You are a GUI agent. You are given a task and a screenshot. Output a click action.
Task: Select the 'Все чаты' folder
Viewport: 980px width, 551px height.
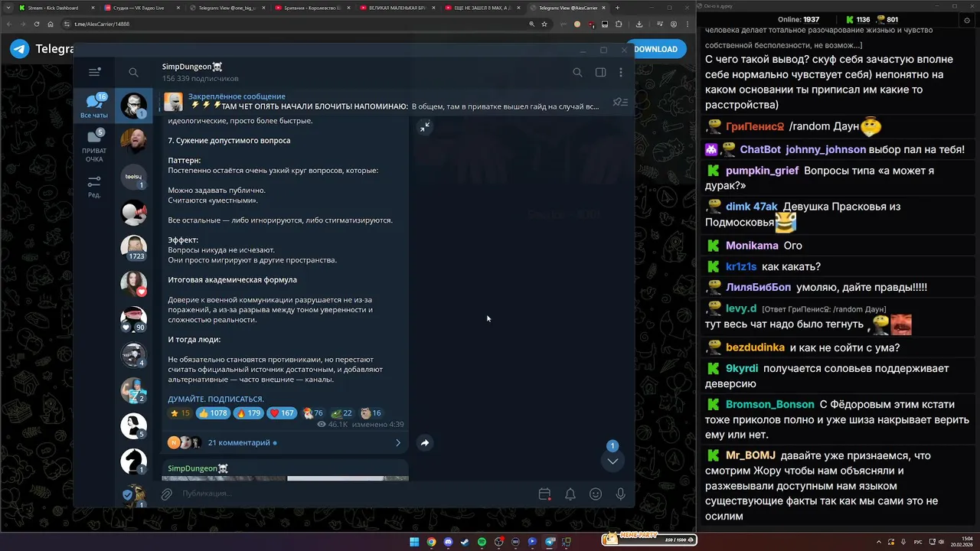coord(94,106)
